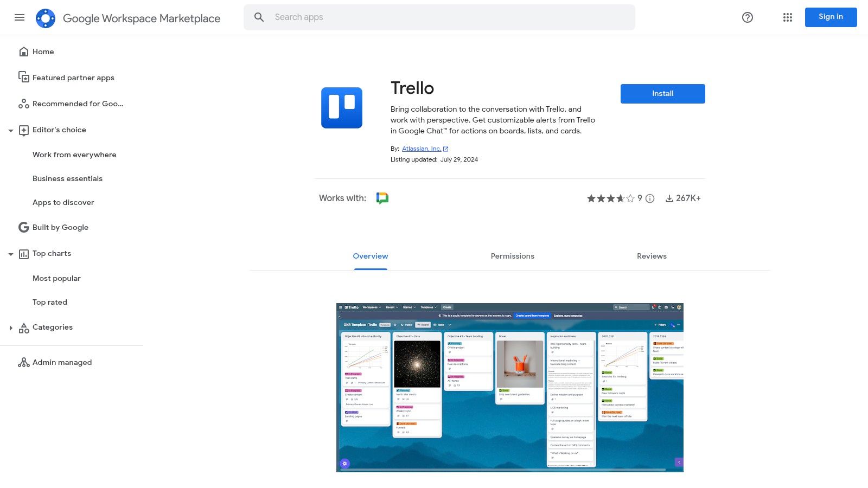868x488 pixels.
Task: Click the Trello board screenshot
Action: point(510,387)
